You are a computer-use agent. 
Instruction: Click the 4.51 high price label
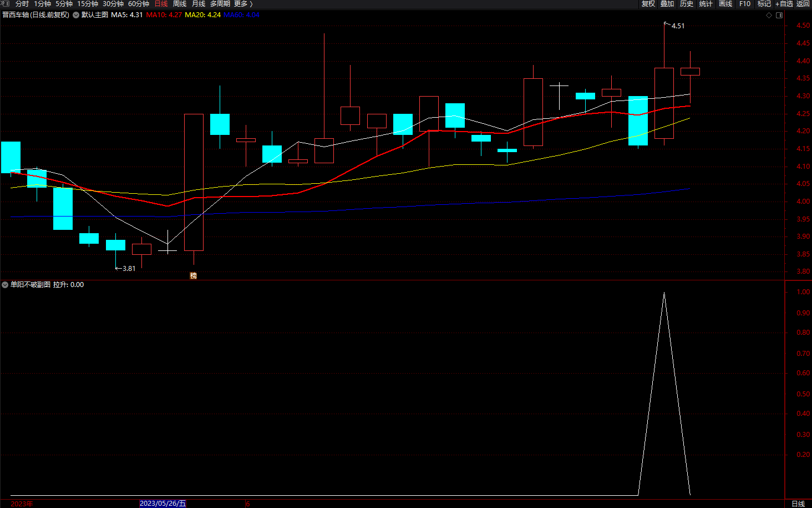[678, 26]
